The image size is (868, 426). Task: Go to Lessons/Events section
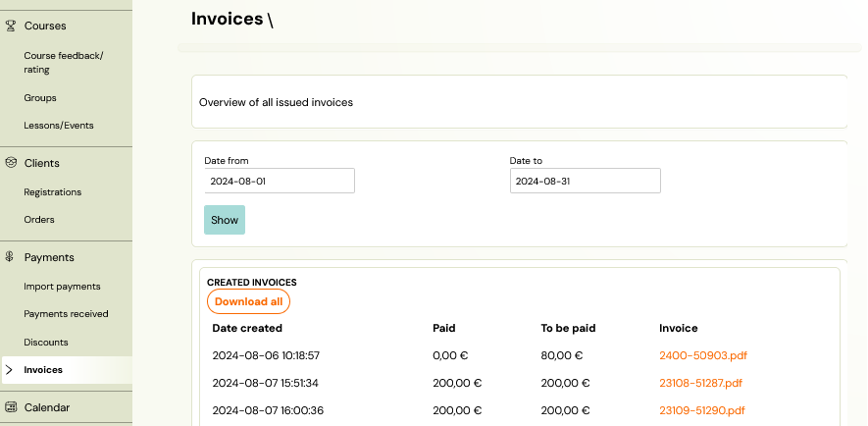[x=59, y=126]
